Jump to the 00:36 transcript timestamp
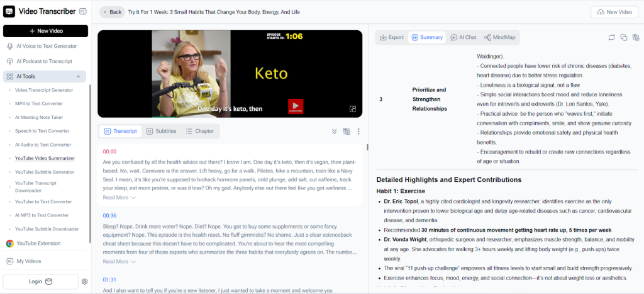The image size is (644, 294). [109, 215]
